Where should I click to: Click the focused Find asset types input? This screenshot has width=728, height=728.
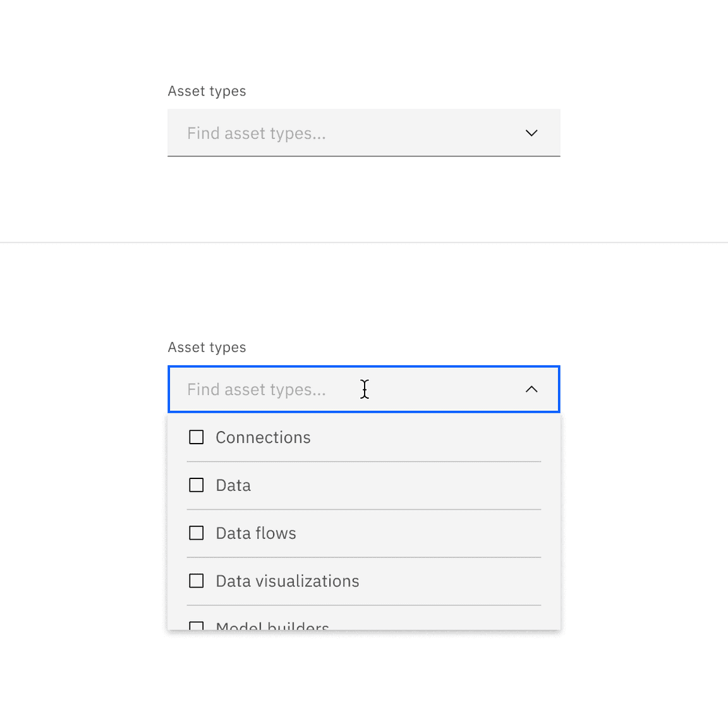pos(284,389)
